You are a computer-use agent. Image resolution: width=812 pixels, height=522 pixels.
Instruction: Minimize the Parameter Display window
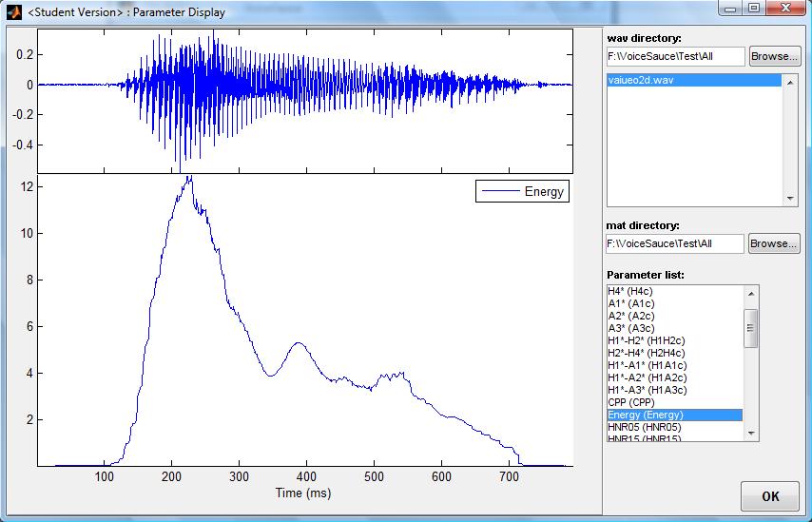[x=730, y=9]
